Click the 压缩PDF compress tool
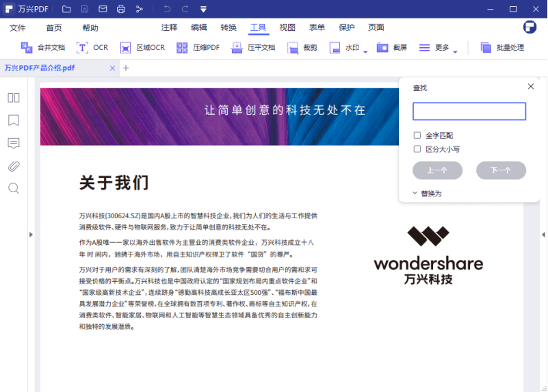This screenshot has height=392, width=548. (x=198, y=47)
